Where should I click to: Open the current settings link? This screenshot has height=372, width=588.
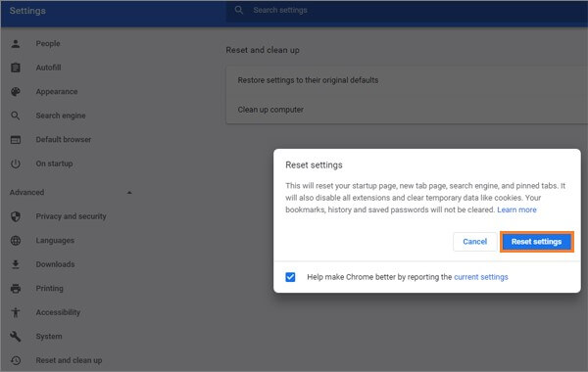click(481, 277)
